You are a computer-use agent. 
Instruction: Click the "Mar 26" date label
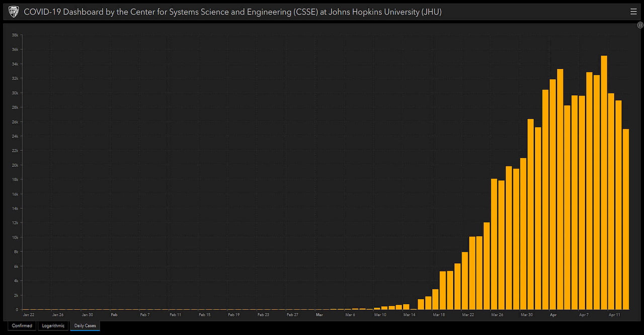(x=497, y=315)
